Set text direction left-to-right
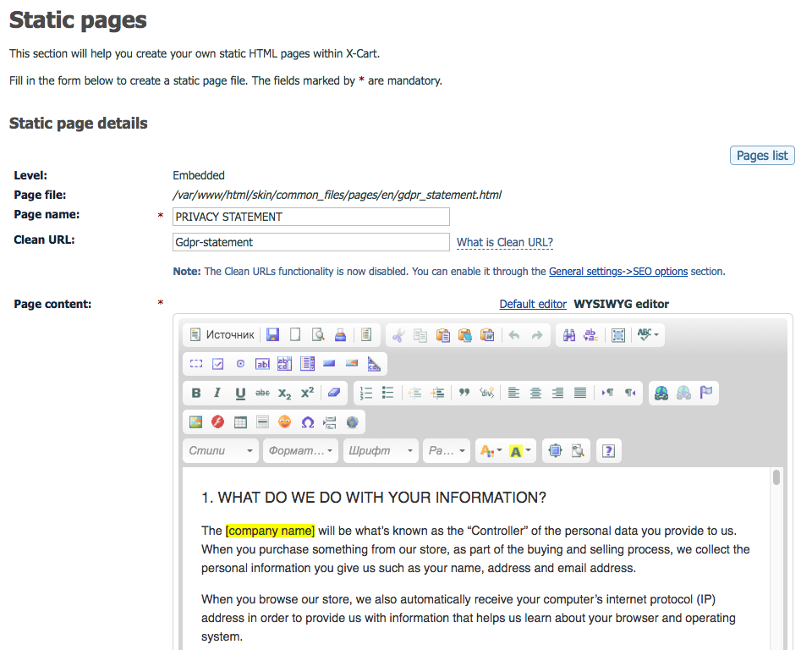This screenshot has width=812, height=650. pos(607,393)
